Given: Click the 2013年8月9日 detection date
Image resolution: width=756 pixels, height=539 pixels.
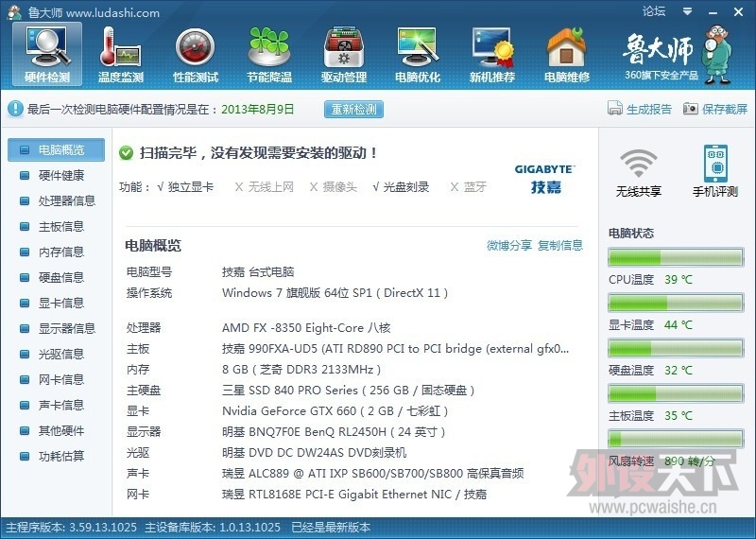Looking at the screenshot, I should pos(257,109).
